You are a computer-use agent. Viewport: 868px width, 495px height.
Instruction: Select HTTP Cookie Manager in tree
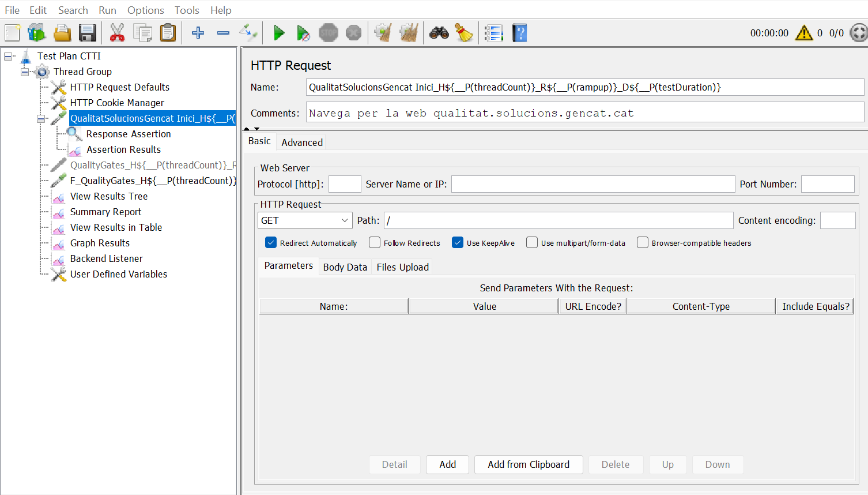click(x=117, y=103)
